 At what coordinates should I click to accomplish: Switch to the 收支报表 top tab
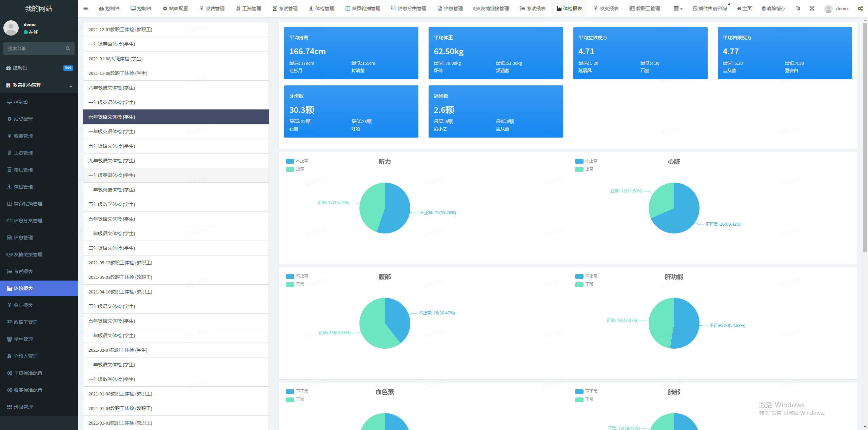pos(606,8)
